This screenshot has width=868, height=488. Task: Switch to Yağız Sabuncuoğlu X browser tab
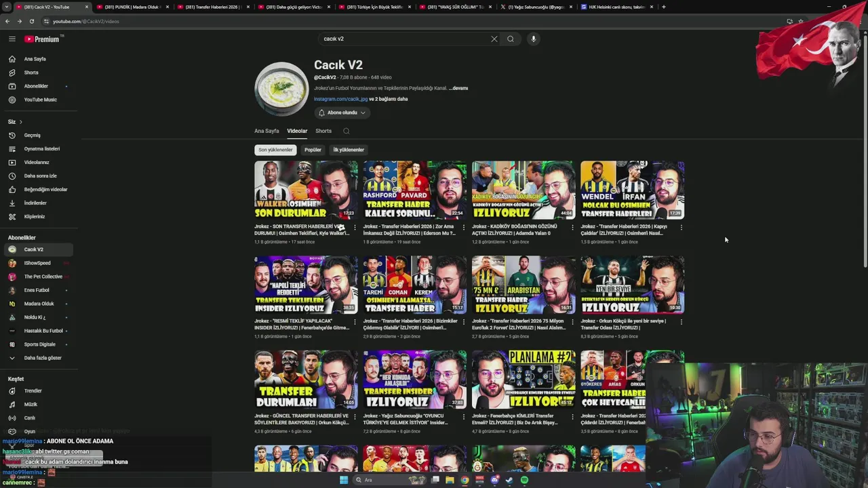pyautogui.click(x=536, y=7)
